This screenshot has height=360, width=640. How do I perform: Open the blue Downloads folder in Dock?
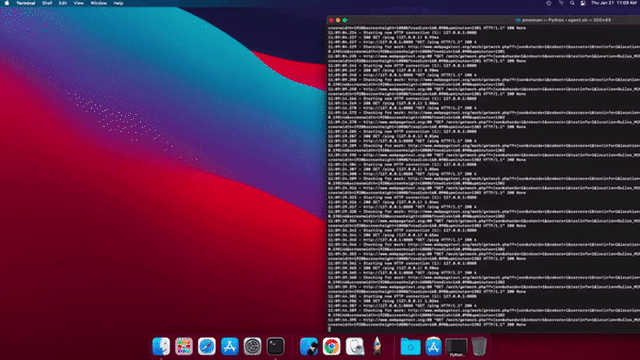[410, 347]
